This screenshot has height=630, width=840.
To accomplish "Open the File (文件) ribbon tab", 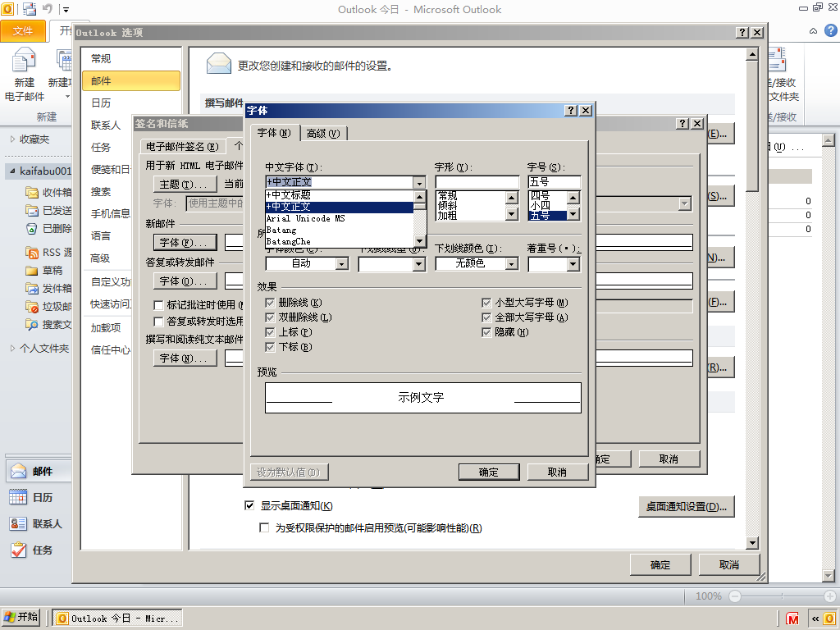I will click(23, 31).
